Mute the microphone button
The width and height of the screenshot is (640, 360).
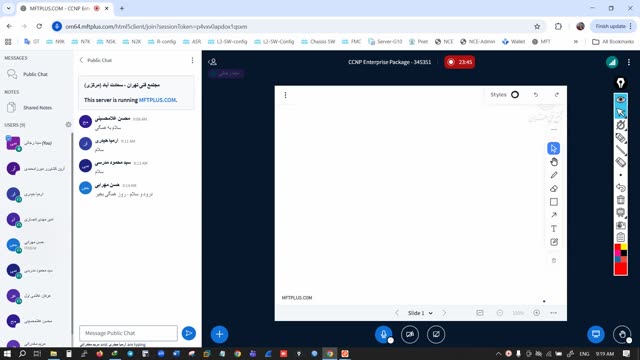(x=383, y=334)
